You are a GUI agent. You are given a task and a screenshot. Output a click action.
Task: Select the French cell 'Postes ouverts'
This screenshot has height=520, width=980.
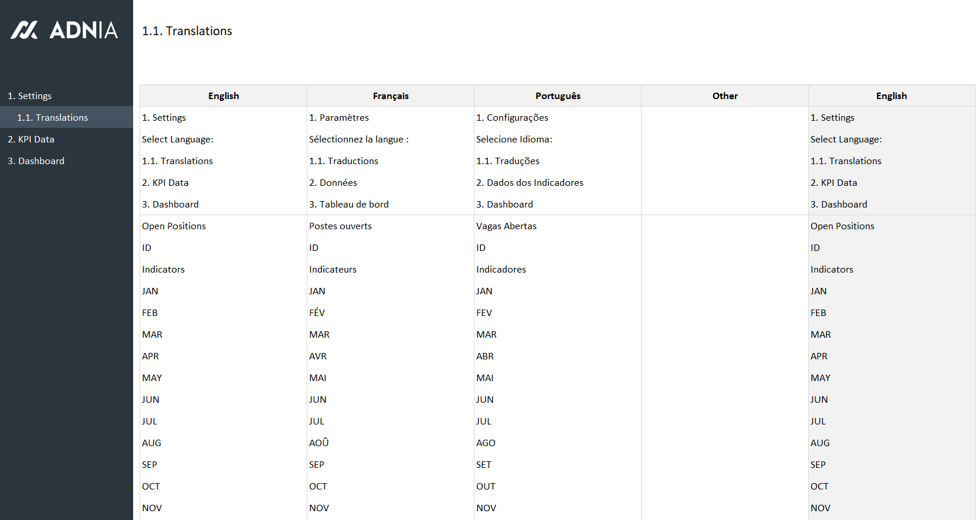[340, 226]
